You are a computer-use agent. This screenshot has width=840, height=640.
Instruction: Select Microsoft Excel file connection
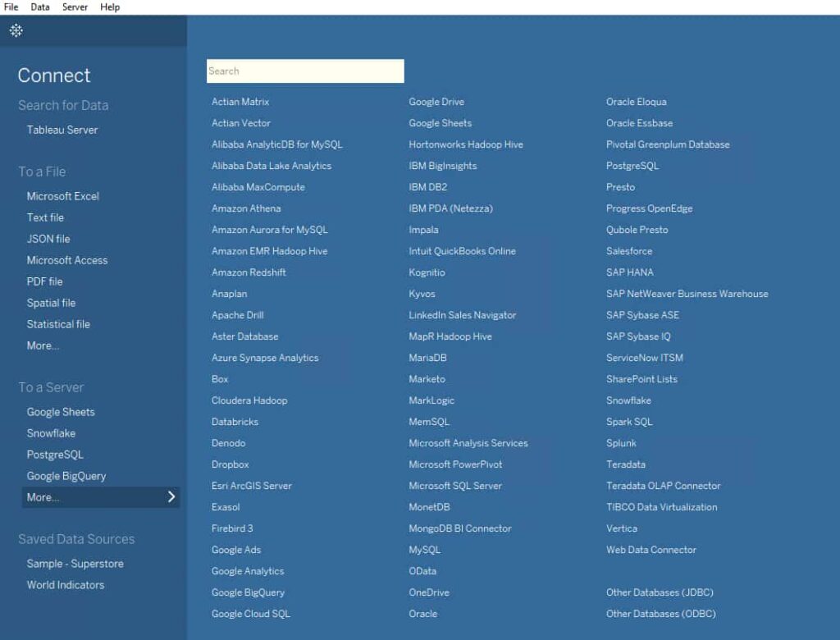(x=62, y=196)
